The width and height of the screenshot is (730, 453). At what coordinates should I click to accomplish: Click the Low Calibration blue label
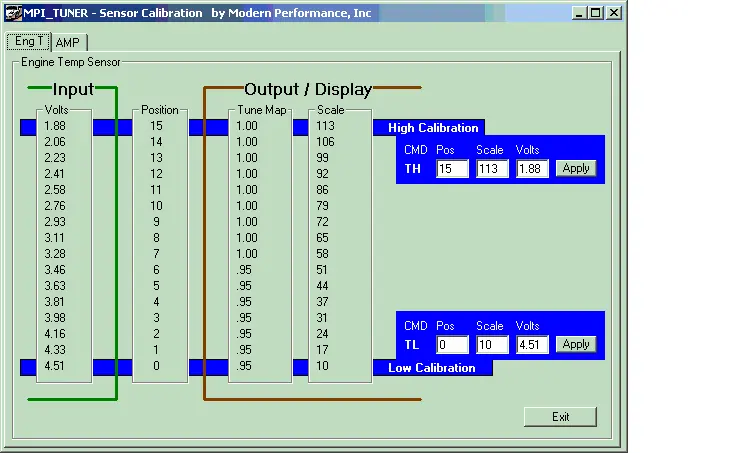coord(432,368)
